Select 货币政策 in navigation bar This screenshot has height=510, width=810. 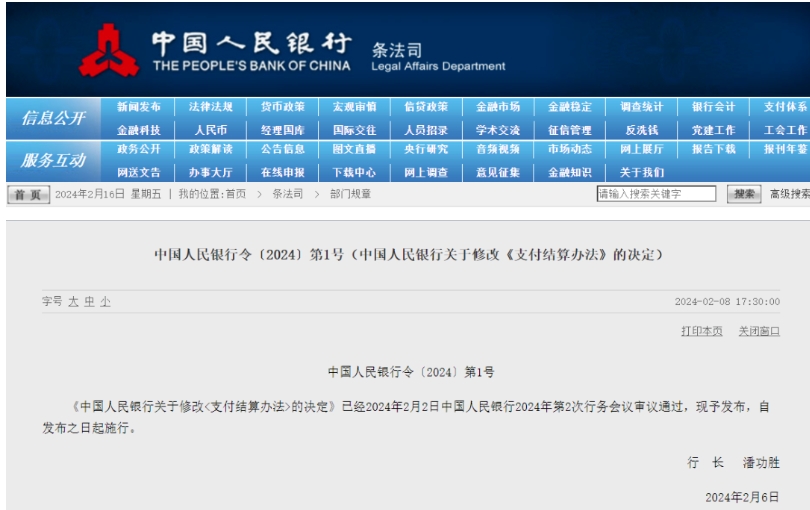point(282,107)
